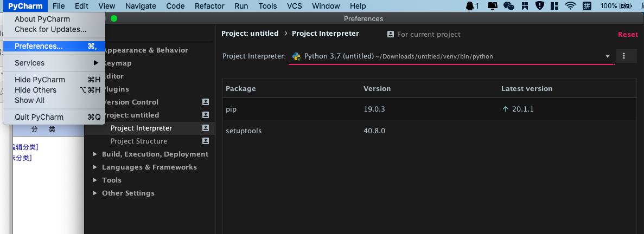
Task: Click the interpreter three-dot options button
Action: (624, 56)
